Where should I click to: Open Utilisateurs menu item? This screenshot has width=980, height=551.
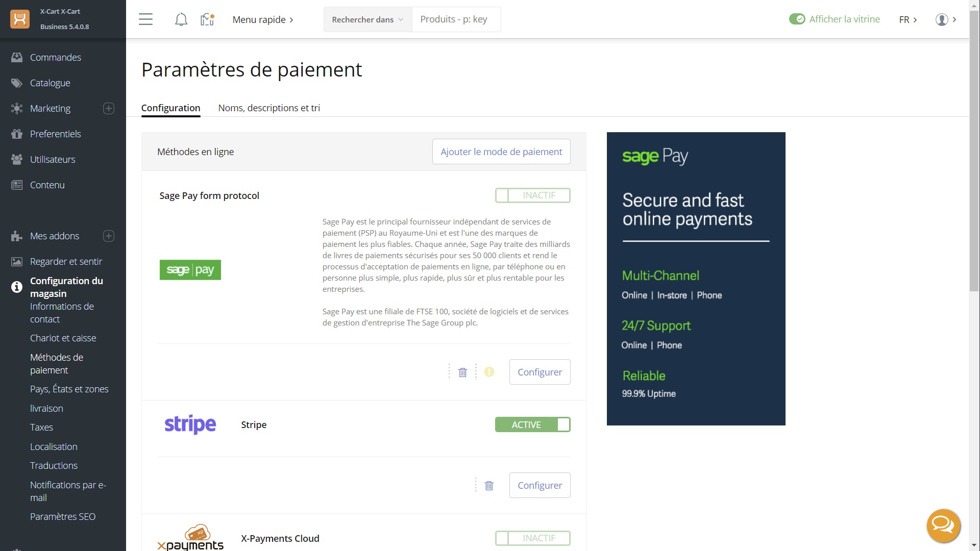click(53, 159)
